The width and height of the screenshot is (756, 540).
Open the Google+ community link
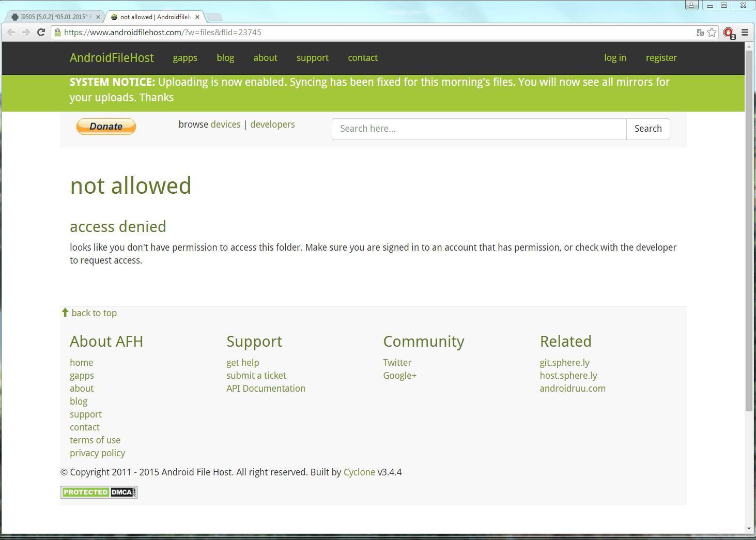[x=399, y=376]
